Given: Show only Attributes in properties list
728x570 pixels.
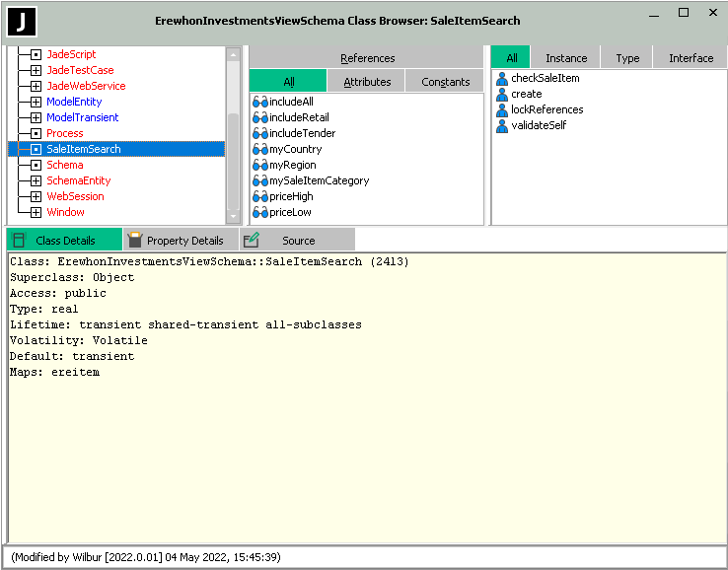Looking at the screenshot, I should coord(366,82).
